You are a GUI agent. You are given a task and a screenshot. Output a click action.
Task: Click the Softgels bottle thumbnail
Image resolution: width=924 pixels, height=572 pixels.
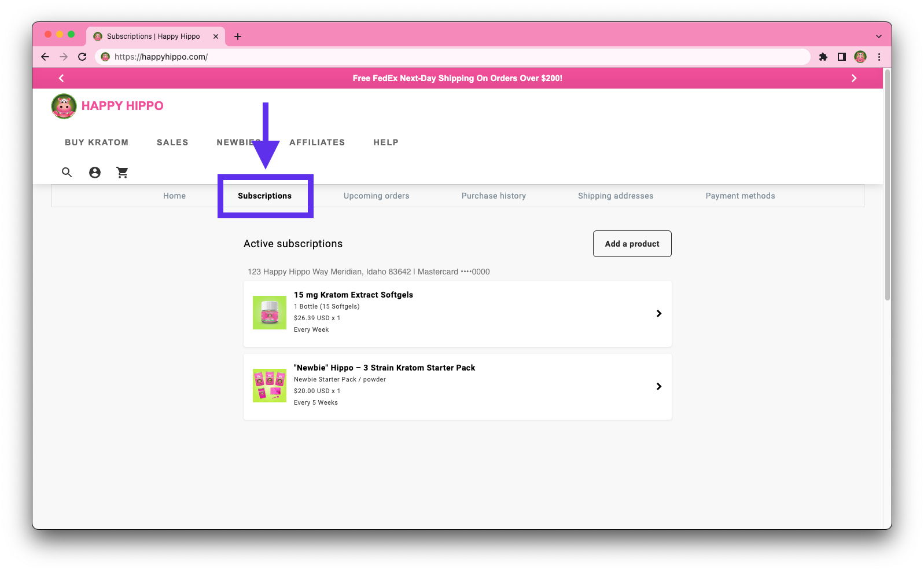click(x=270, y=313)
